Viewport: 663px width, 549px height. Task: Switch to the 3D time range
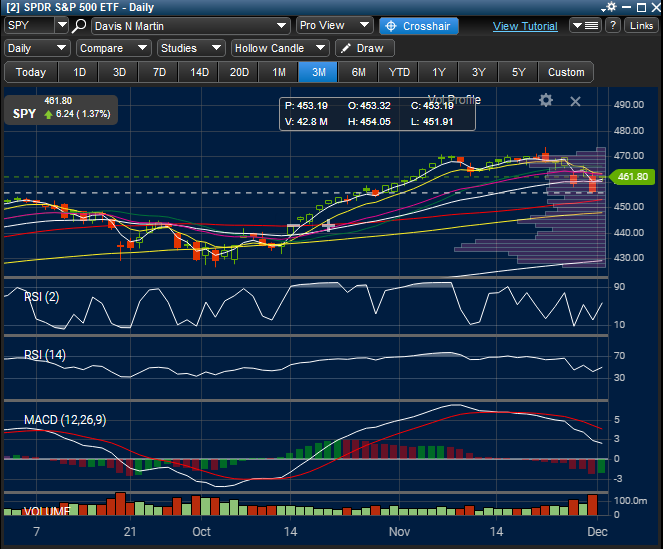tap(119, 72)
